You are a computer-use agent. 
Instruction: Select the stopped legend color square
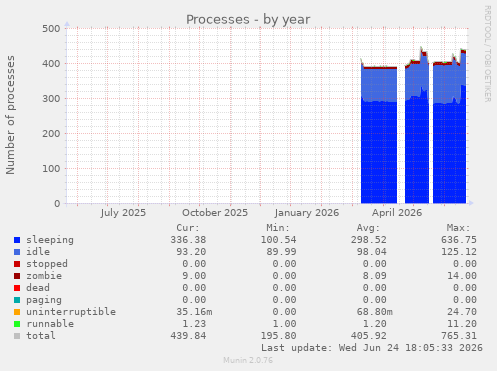tap(17, 264)
